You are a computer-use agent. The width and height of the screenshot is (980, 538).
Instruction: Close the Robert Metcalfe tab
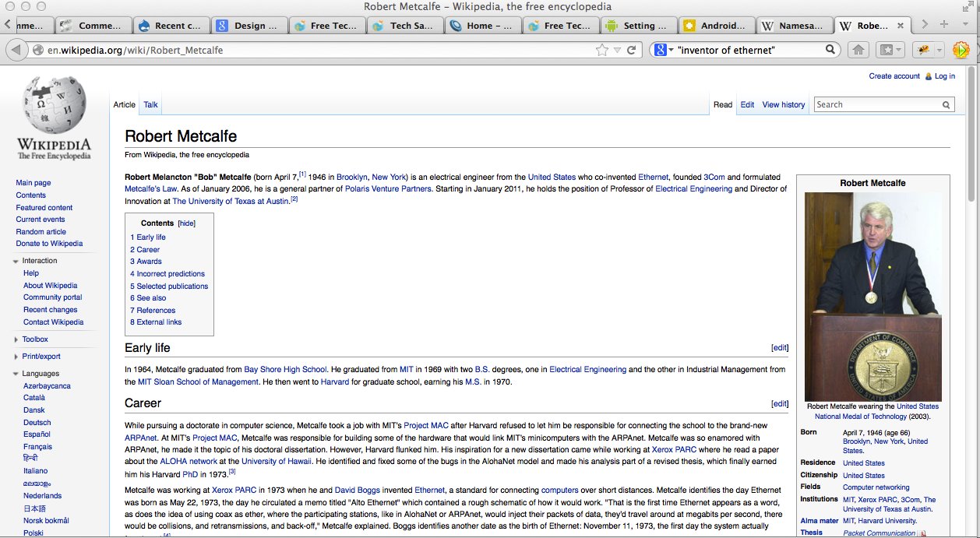coord(901,26)
